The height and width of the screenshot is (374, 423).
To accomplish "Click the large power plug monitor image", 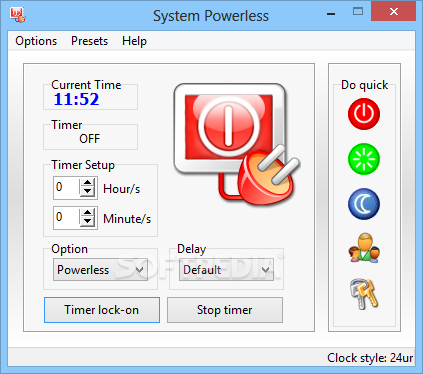I will click(x=237, y=144).
